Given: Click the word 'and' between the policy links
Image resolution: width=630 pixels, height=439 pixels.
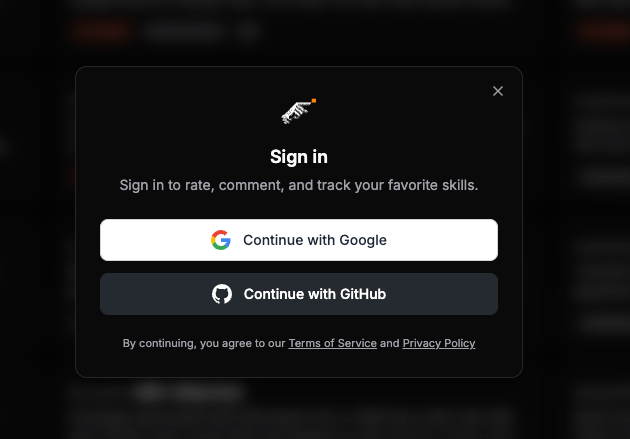Looking at the screenshot, I should point(390,343).
